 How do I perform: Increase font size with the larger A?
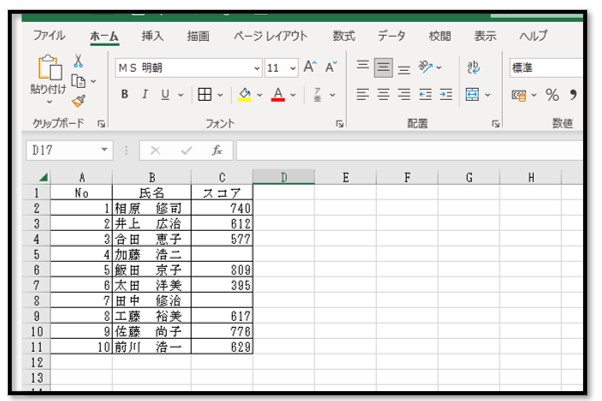[x=310, y=67]
